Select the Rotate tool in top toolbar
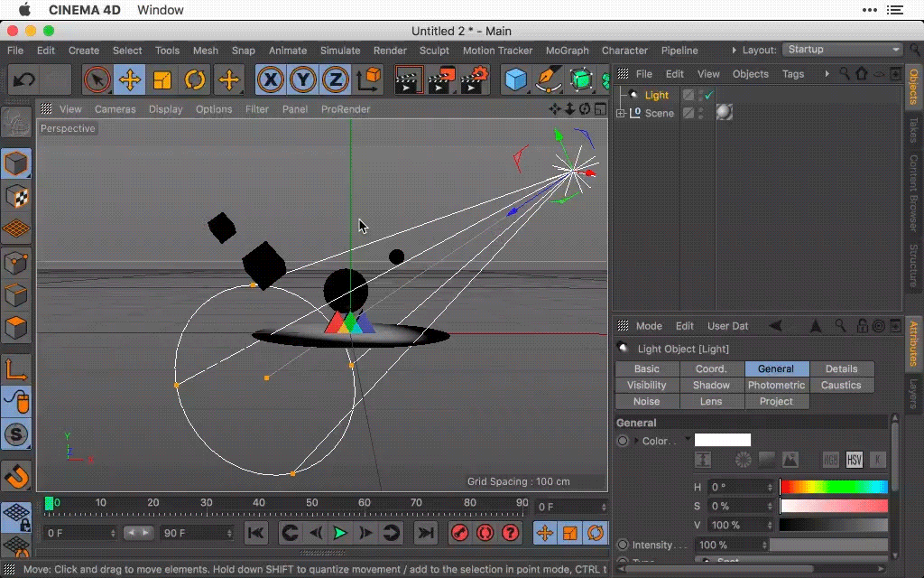This screenshot has width=924, height=578. [195, 79]
